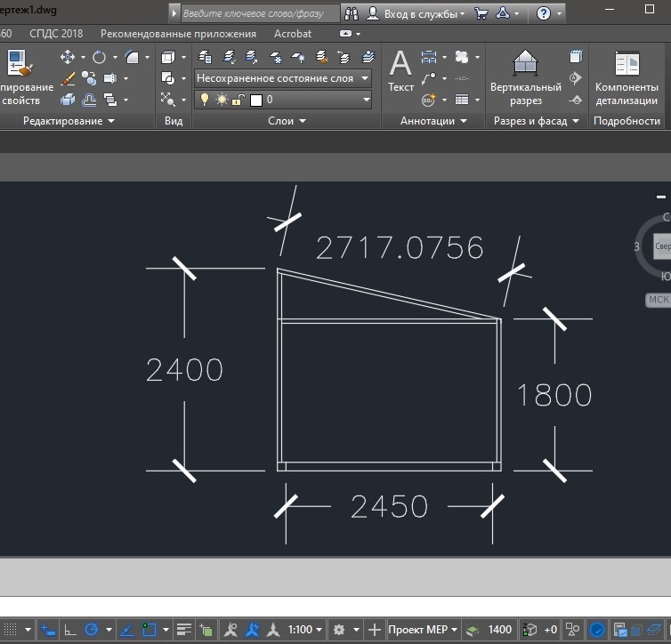Open the Acrobat ribbon tab
The width and height of the screenshot is (671, 644).
[x=293, y=33]
